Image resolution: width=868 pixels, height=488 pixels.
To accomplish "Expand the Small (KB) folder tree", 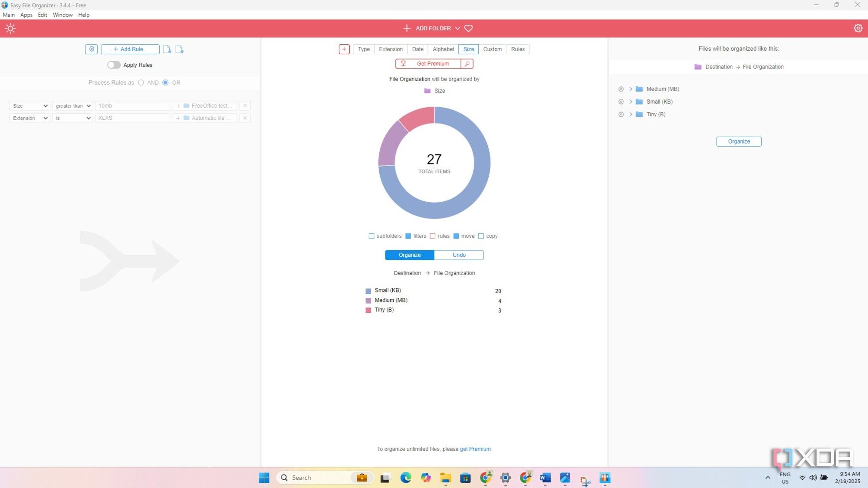I will (631, 102).
